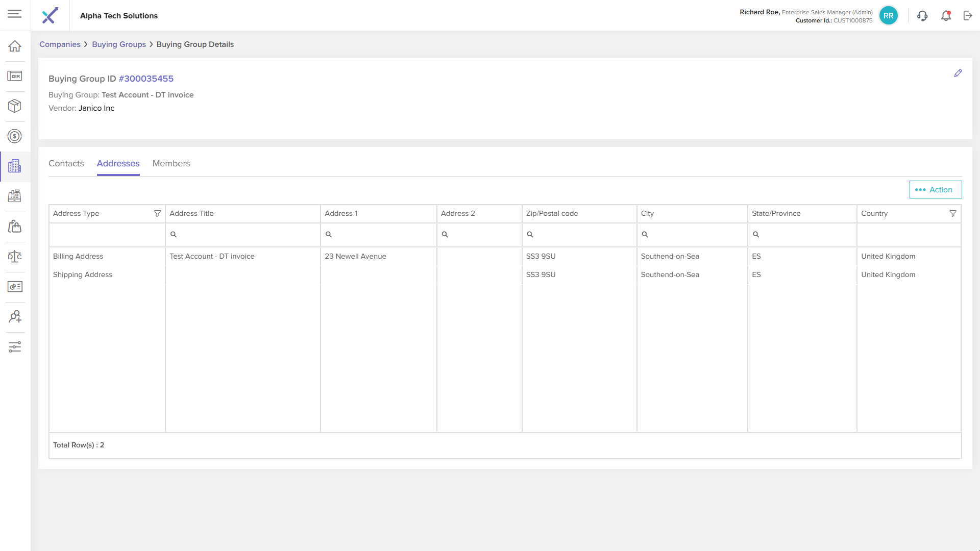Open the Companies breadcrumb link
This screenshot has width=980, height=551.
coord(60,44)
